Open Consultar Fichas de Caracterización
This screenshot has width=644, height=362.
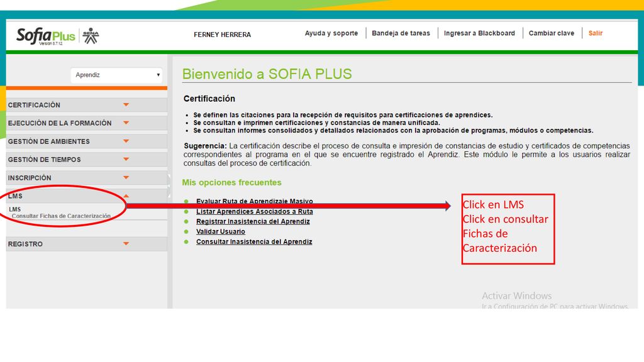[61, 216]
